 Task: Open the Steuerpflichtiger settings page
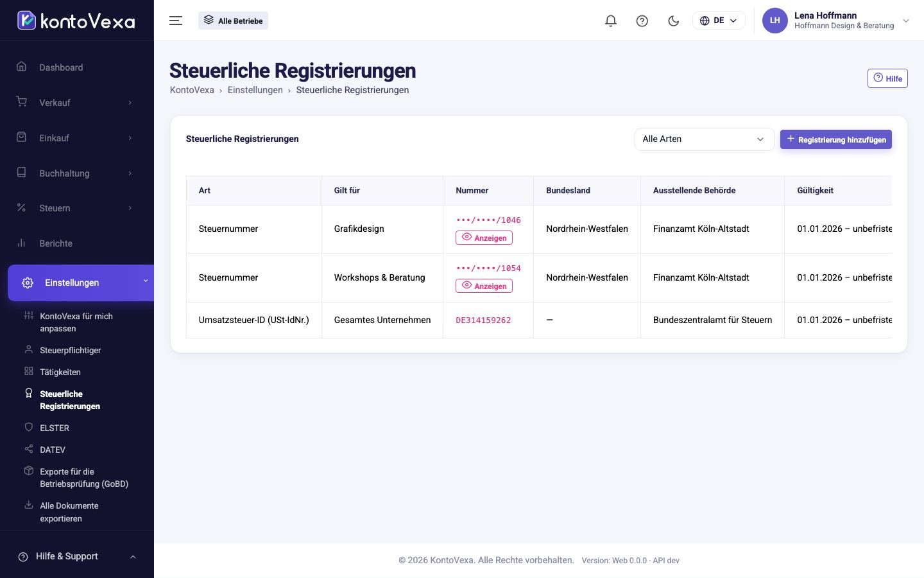pos(71,350)
